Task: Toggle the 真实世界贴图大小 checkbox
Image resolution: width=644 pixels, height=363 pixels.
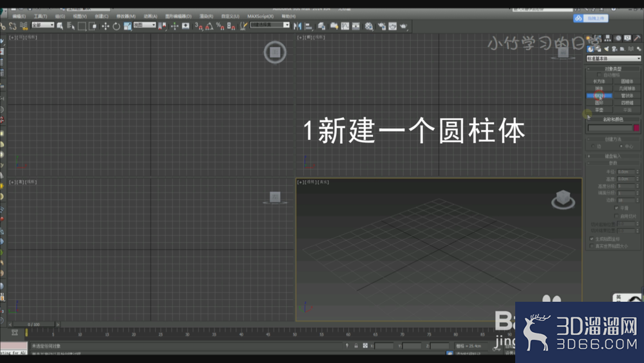Action: (592, 246)
